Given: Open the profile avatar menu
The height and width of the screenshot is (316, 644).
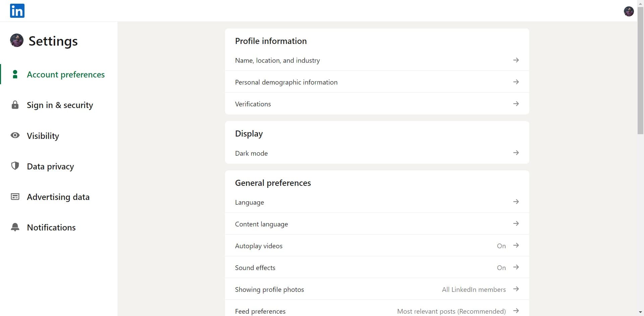Looking at the screenshot, I should point(629,11).
